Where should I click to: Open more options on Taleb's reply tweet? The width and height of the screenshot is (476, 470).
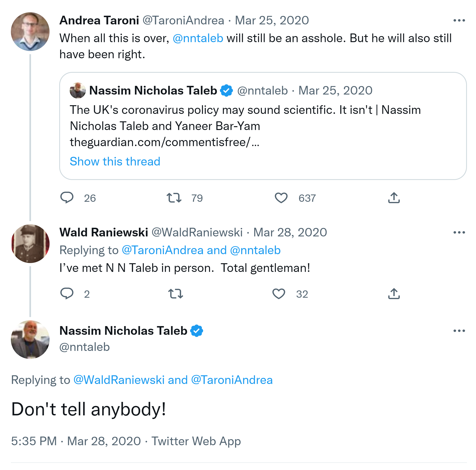[x=459, y=331]
